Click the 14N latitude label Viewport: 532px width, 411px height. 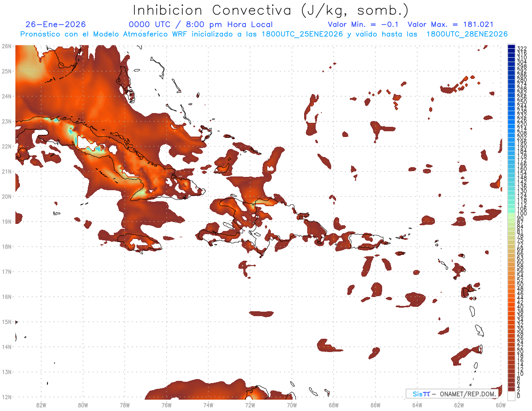click(6, 347)
